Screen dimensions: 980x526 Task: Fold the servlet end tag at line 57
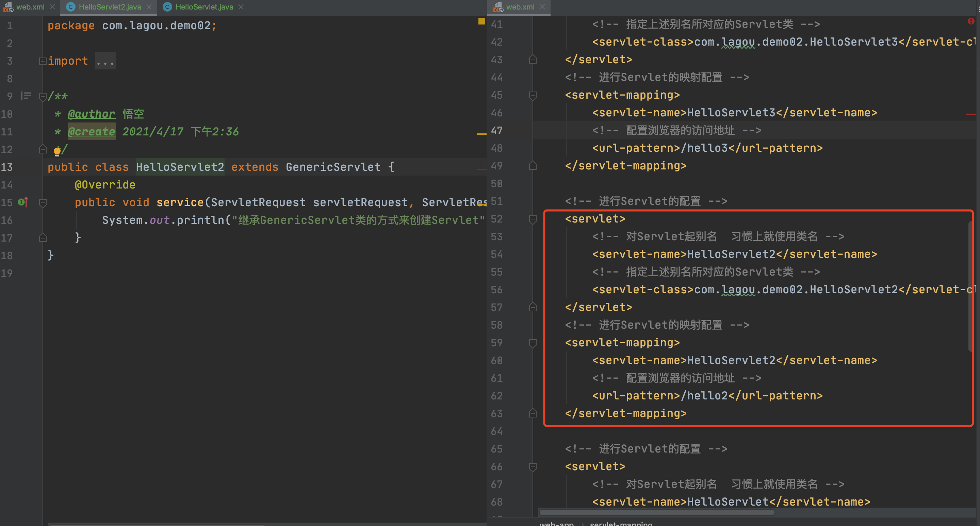[533, 307]
